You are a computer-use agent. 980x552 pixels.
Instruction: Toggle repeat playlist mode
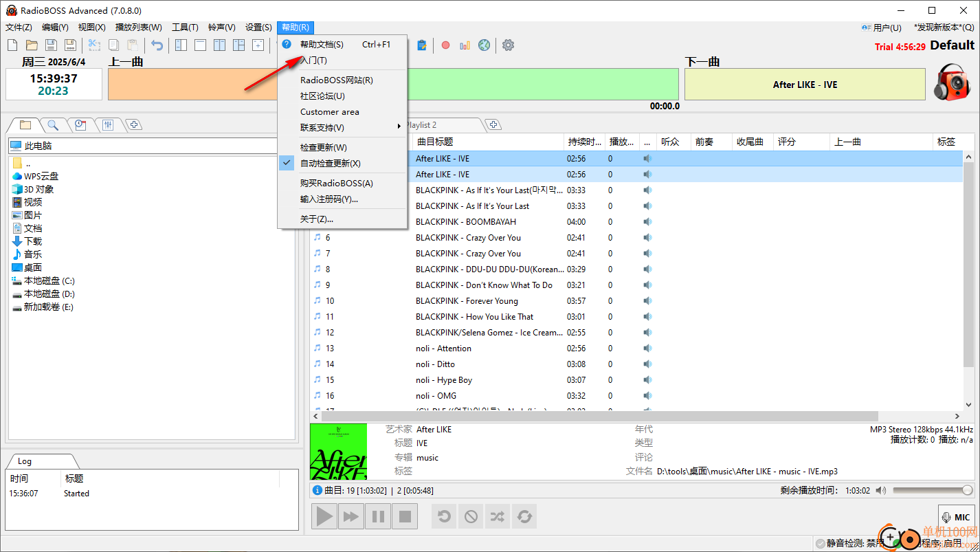click(524, 516)
